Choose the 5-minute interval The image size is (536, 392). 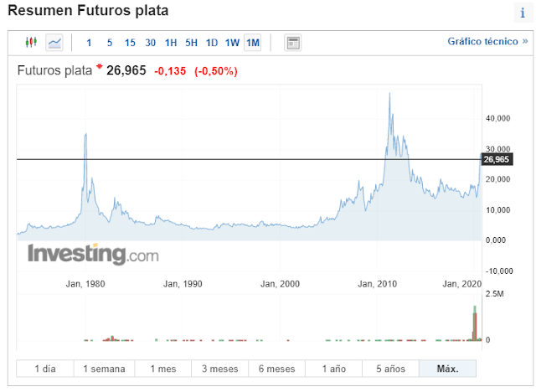tap(110, 43)
